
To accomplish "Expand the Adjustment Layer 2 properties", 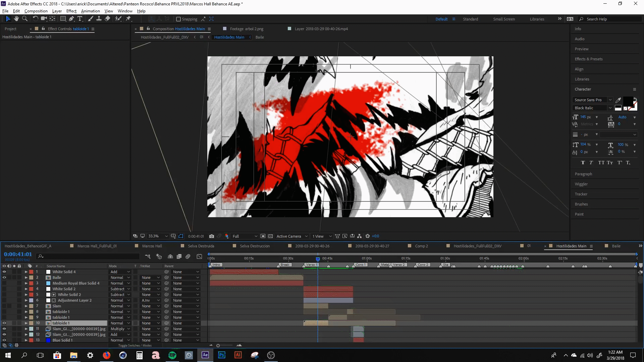I will [26, 300].
